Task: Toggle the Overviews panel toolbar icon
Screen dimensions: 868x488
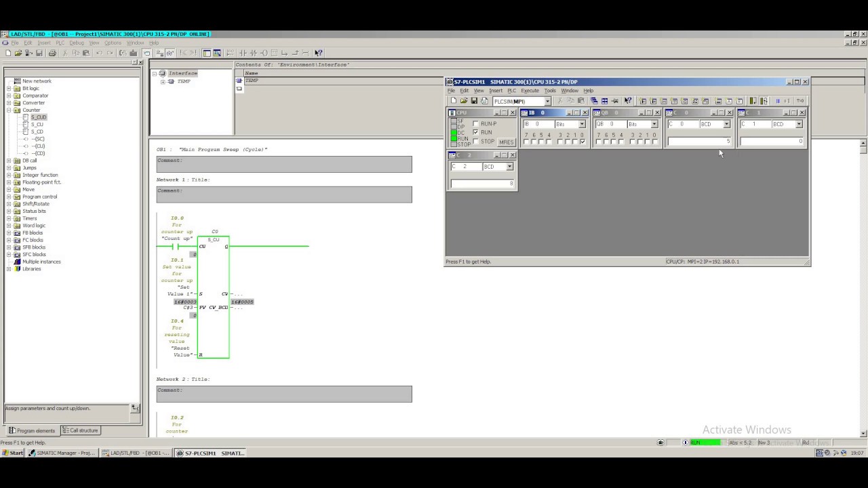Action: pyautogui.click(x=207, y=53)
